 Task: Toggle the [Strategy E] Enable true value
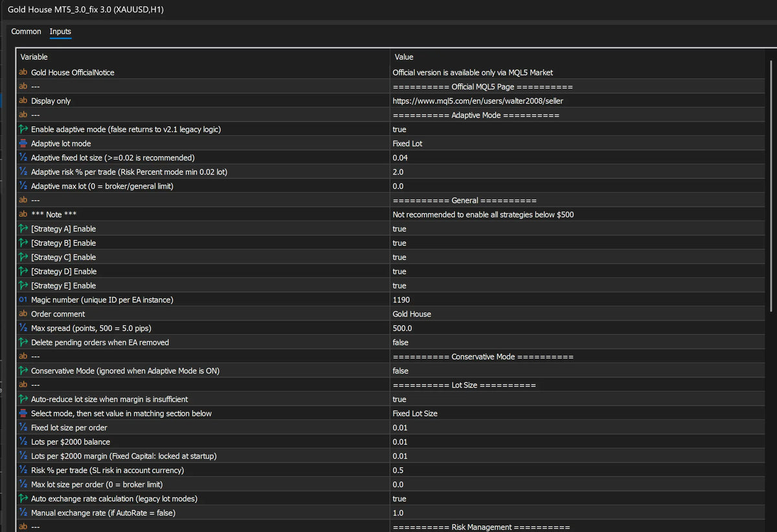click(400, 286)
